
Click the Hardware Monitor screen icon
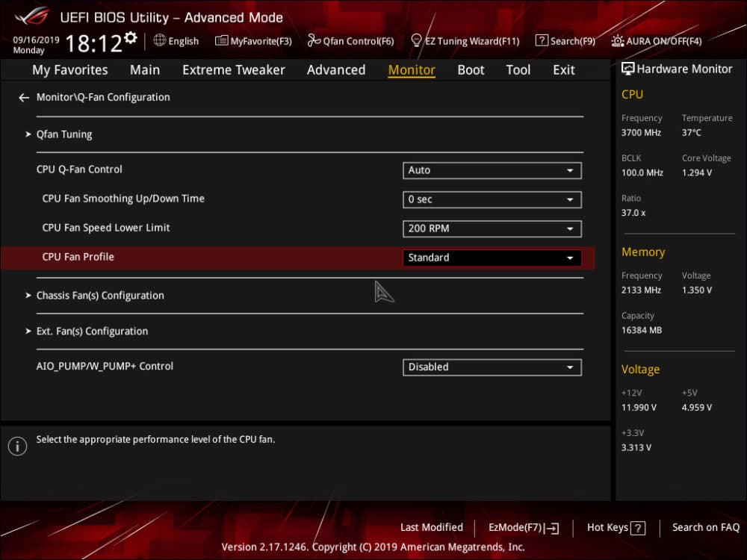click(628, 69)
